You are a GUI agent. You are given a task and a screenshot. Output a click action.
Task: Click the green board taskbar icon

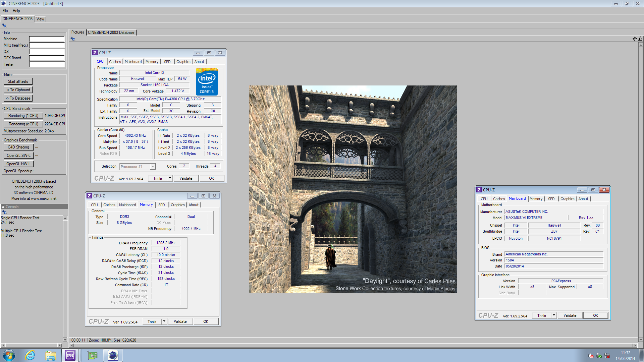(92, 355)
